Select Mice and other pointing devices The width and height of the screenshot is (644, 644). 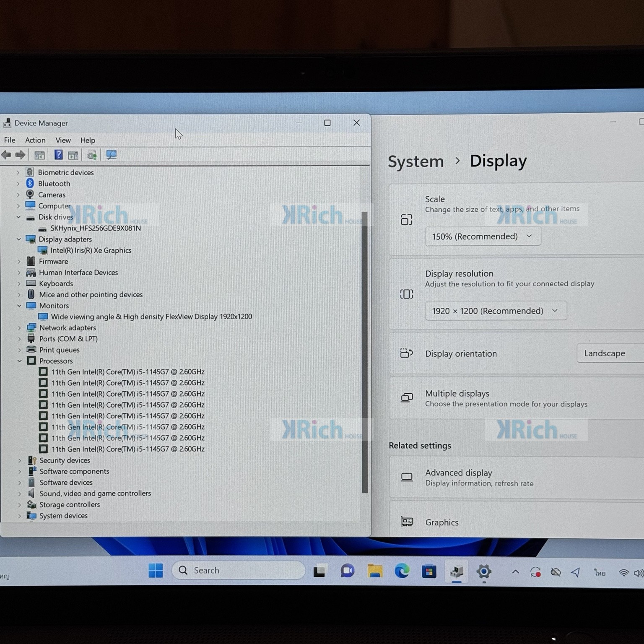[91, 295]
